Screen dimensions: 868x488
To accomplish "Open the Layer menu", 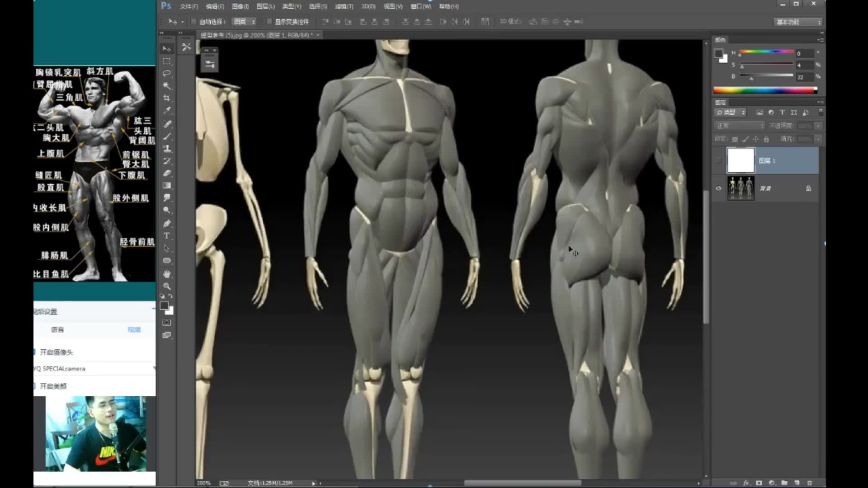I will tap(265, 6).
